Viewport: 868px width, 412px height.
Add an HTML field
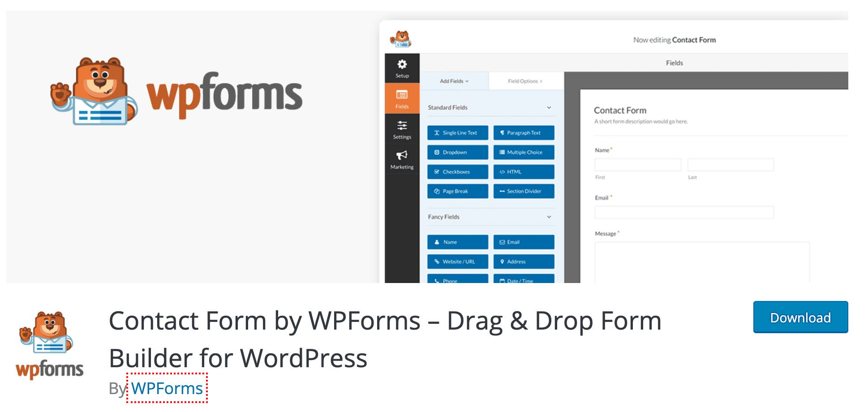524,172
